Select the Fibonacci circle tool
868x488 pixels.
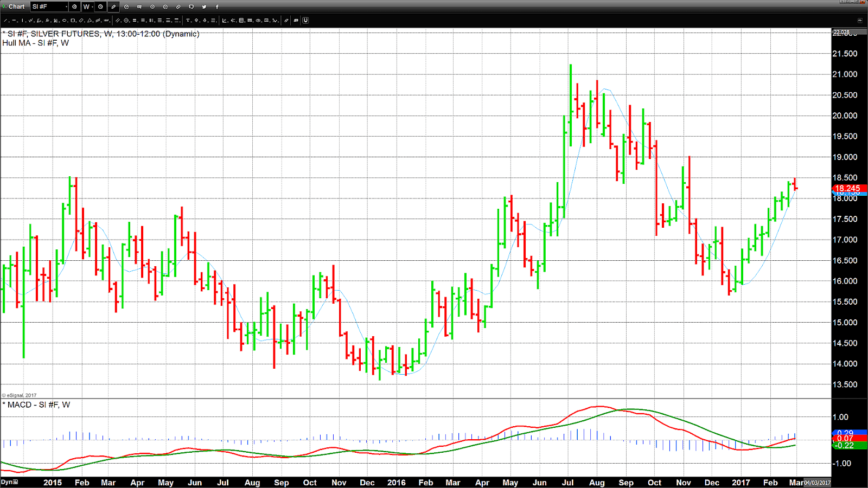(126, 21)
